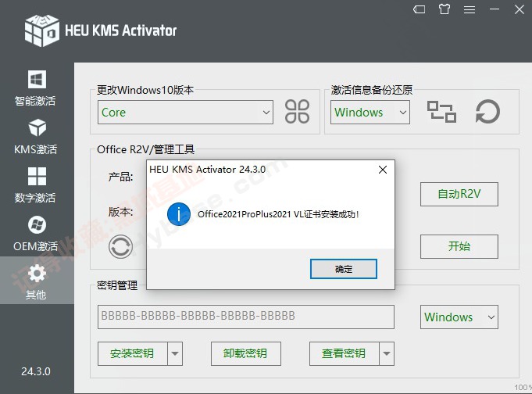Image resolution: width=532 pixels, height=394 pixels.
Task: Click the 开始 start button
Action: point(459,246)
